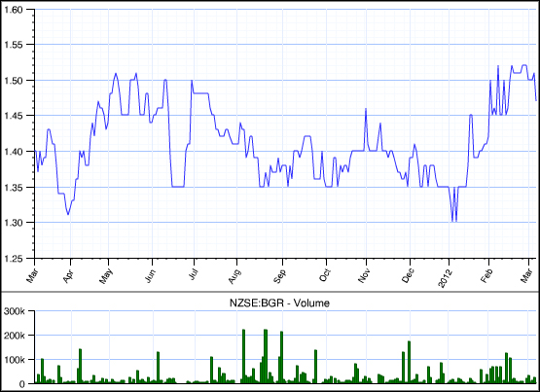Select the Nov month axis label
Screen dimensions: 540x392
pos(364,276)
